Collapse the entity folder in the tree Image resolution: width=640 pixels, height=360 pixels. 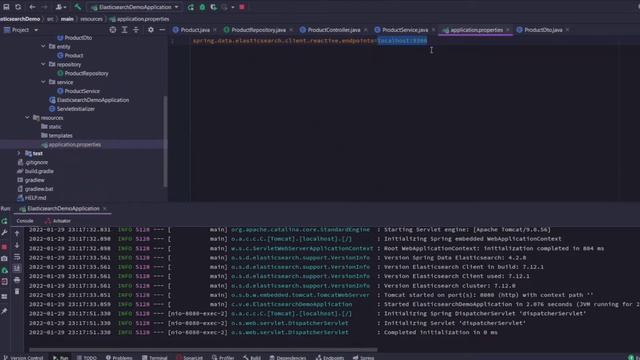[43, 47]
